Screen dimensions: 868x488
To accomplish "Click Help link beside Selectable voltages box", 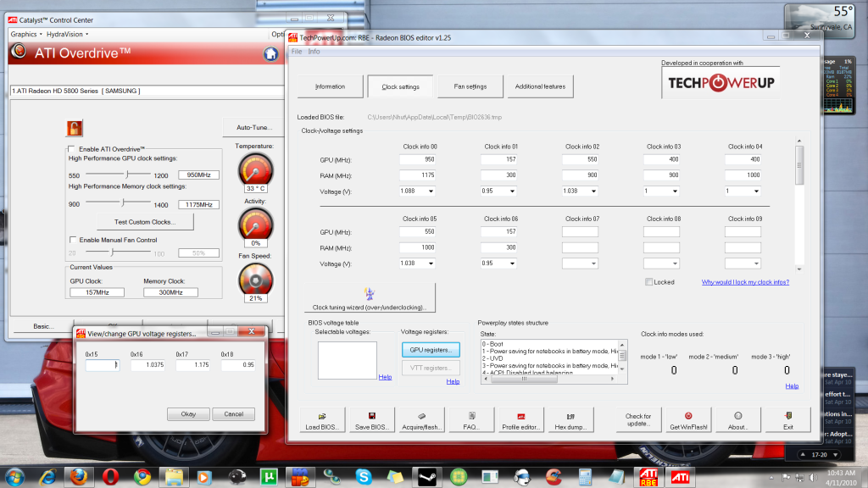I will [x=385, y=377].
